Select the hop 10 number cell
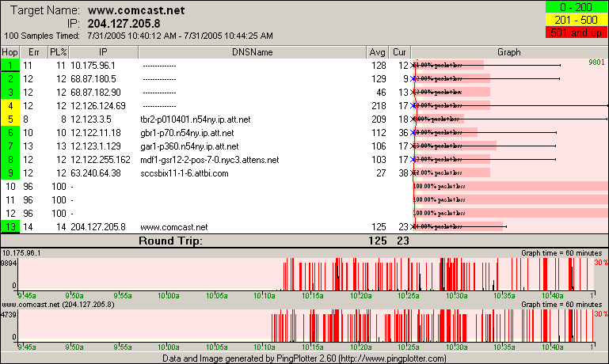The height and width of the screenshot is (364, 609). click(10, 187)
